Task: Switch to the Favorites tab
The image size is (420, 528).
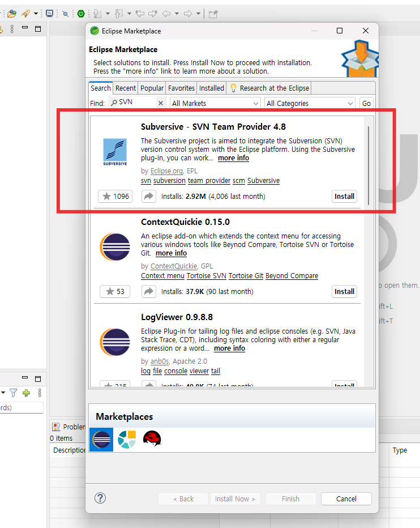Action: coord(181,88)
